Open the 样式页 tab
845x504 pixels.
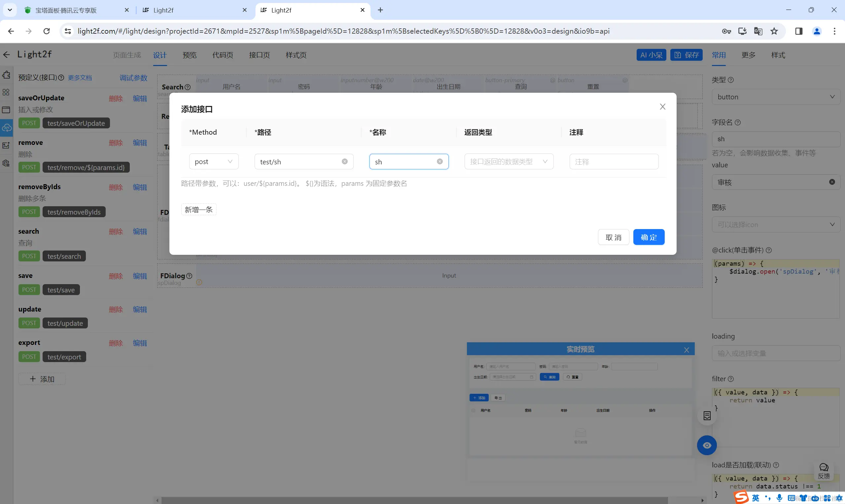(296, 55)
